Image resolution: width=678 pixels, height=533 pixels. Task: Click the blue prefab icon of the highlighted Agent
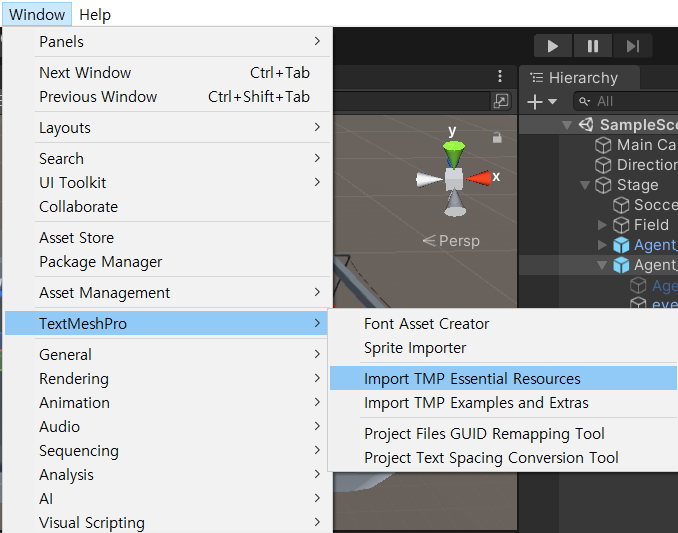621,265
